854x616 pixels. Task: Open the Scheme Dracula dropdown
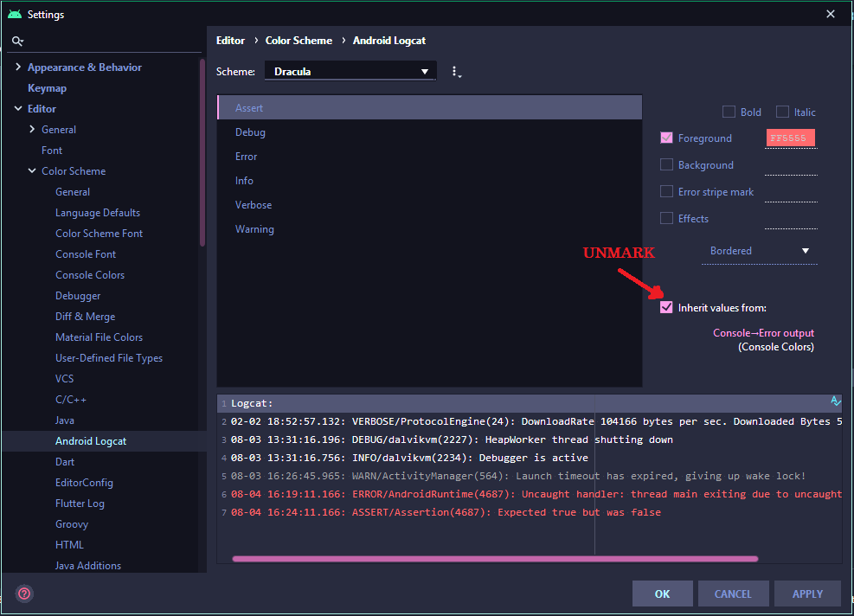(350, 72)
